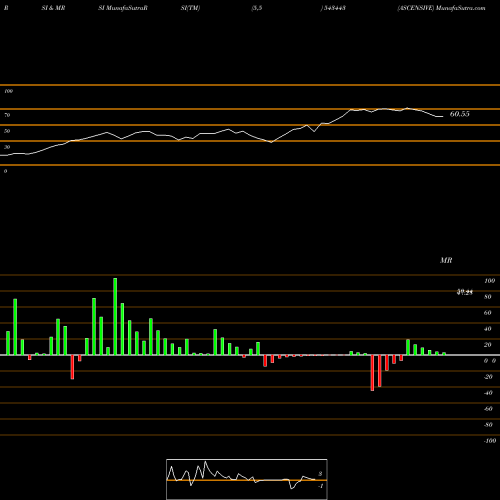Click the 'SI(TM)' header label
Screen dimensions: 500x500
190,8
